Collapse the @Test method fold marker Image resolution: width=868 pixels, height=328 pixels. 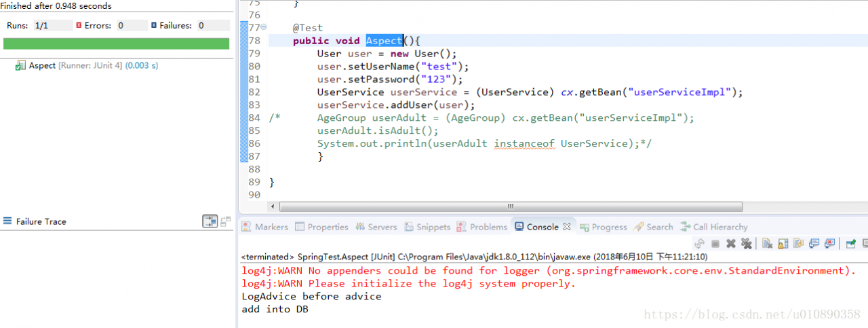264,28
